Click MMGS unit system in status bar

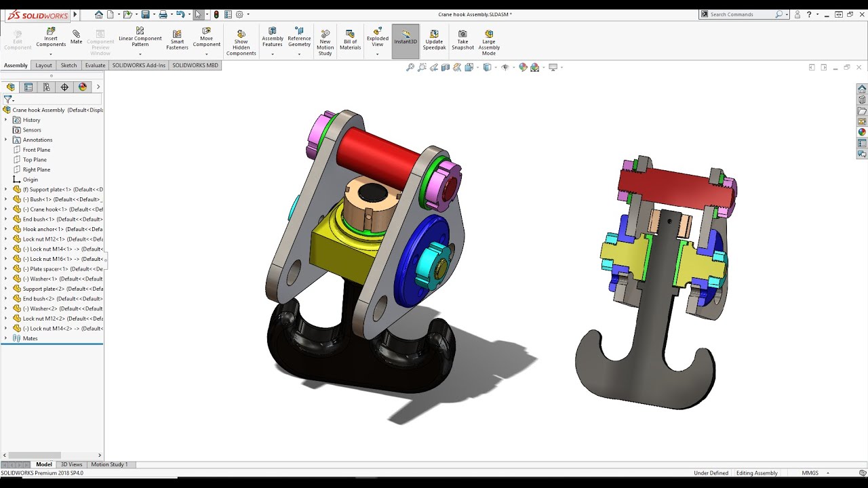coord(810,472)
